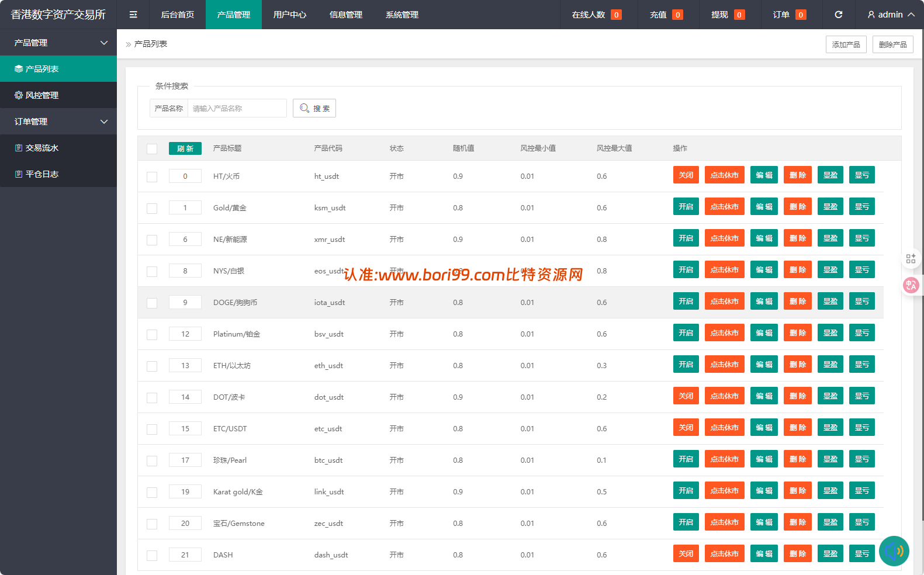Check the Gold/黄金 row checkbox
This screenshot has width=924, height=575.
pyautogui.click(x=152, y=208)
